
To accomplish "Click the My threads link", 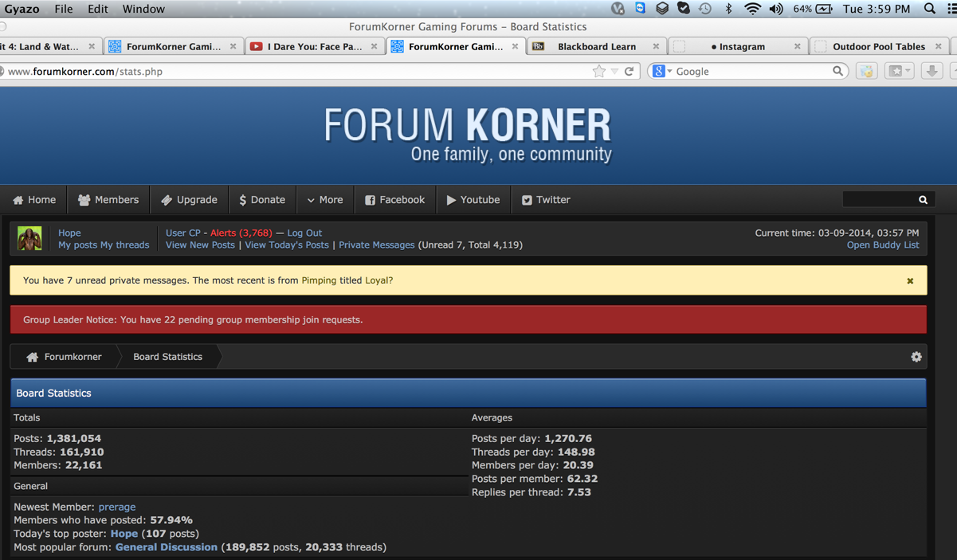I will [x=125, y=245].
